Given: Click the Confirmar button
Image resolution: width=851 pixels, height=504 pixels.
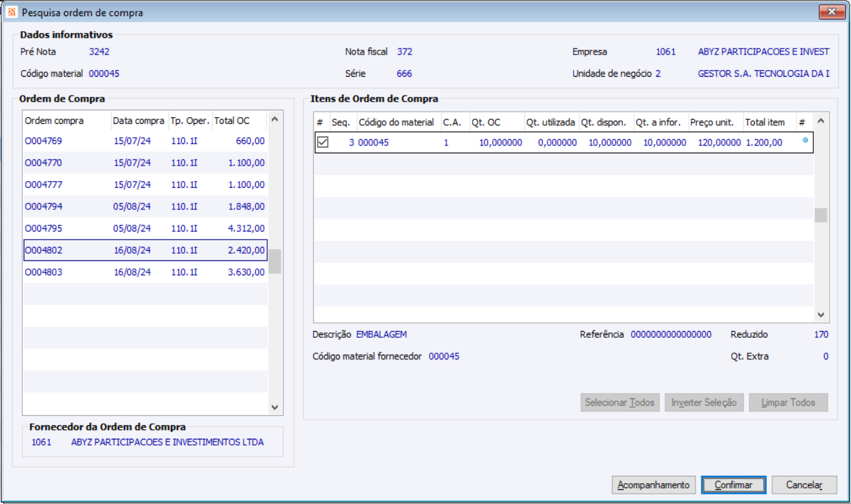Looking at the screenshot, I should coord(733,484).
